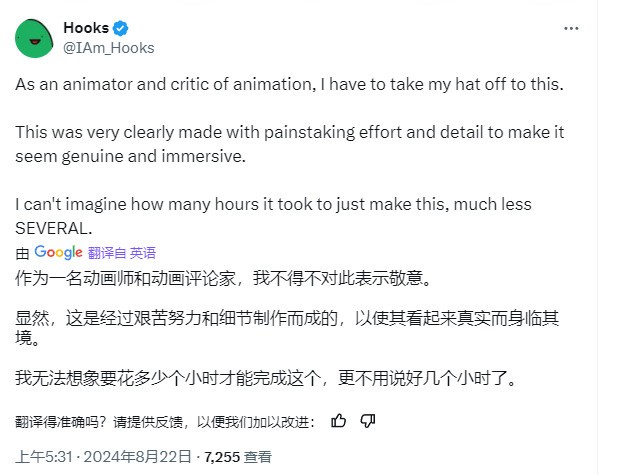Click the "翻译自 英语" translation link

tap(122, 253)
